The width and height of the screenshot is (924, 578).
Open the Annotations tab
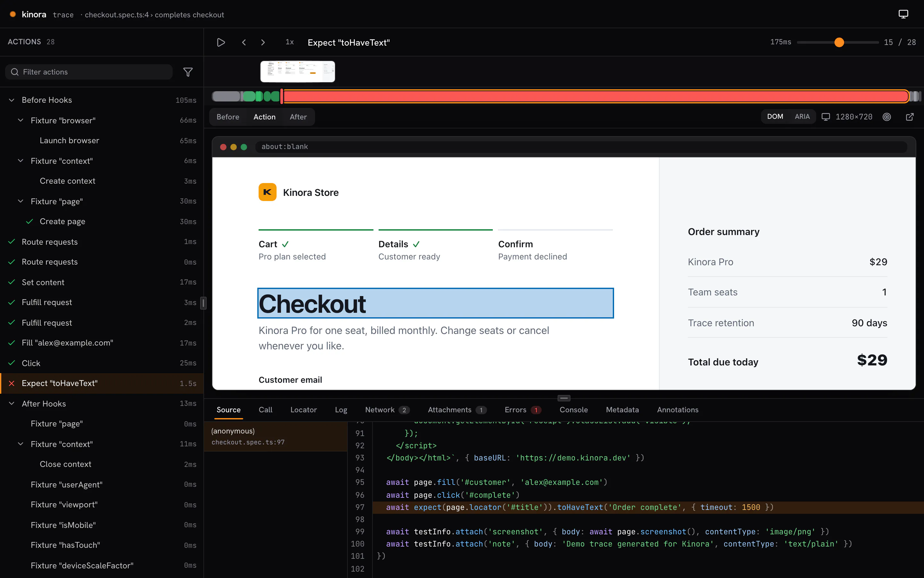click(677, 410)
